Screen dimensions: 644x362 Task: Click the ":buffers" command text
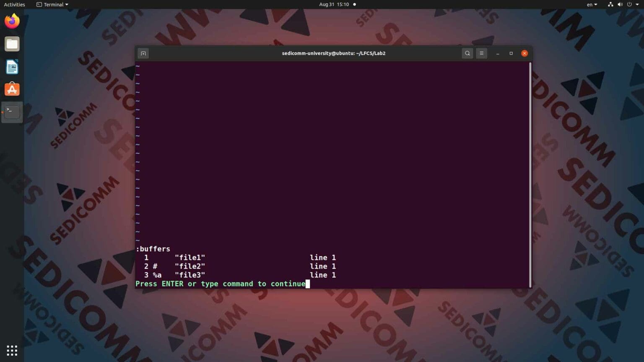click(x=153, y=249)
